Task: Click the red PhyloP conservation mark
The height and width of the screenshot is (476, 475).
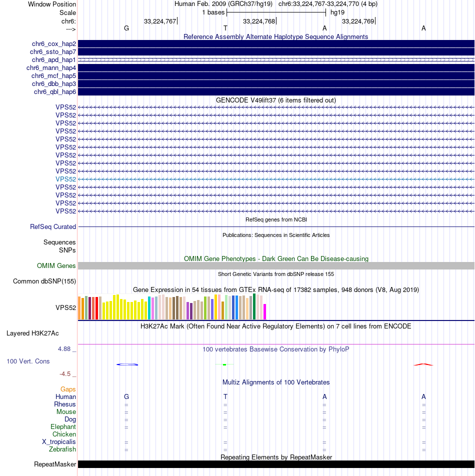Action: (x=423, y=364)
